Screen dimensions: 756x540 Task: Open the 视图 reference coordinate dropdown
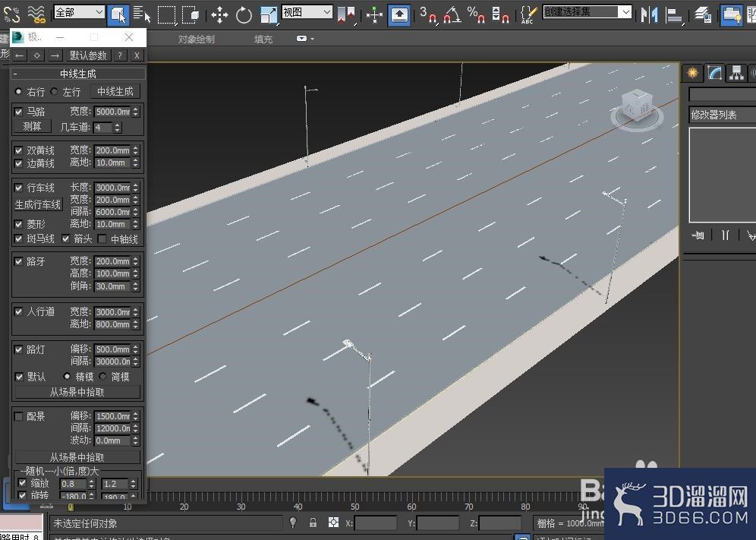click(x=307, y=12)
